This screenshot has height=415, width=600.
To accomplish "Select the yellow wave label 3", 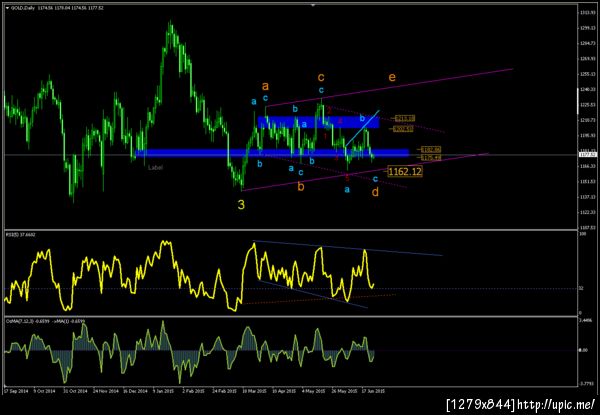I will coord(241,205).
